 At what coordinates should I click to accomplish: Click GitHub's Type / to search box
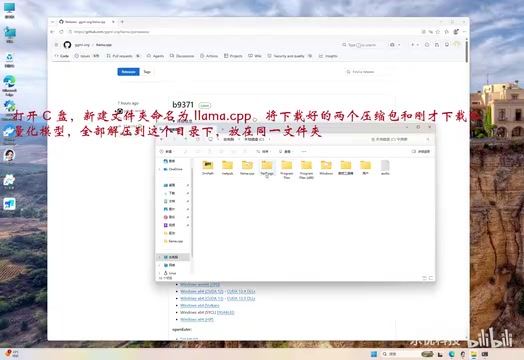[362, 45]
